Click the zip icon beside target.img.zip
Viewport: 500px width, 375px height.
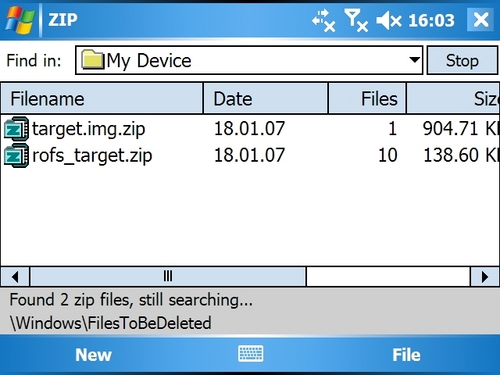(16, 129)
